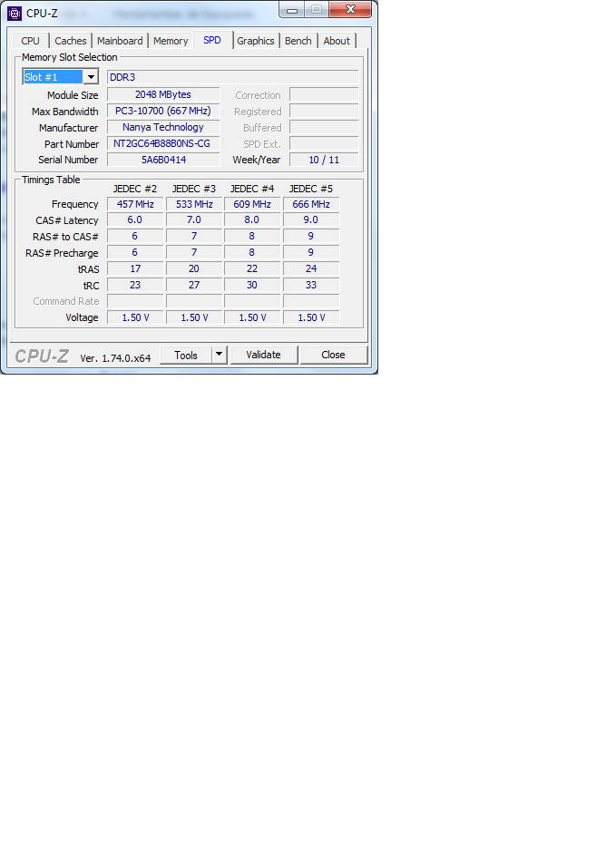
Task: Click the Nanya Technology manufacturer value
Action: pyautogui.click(x=163, y=127)
